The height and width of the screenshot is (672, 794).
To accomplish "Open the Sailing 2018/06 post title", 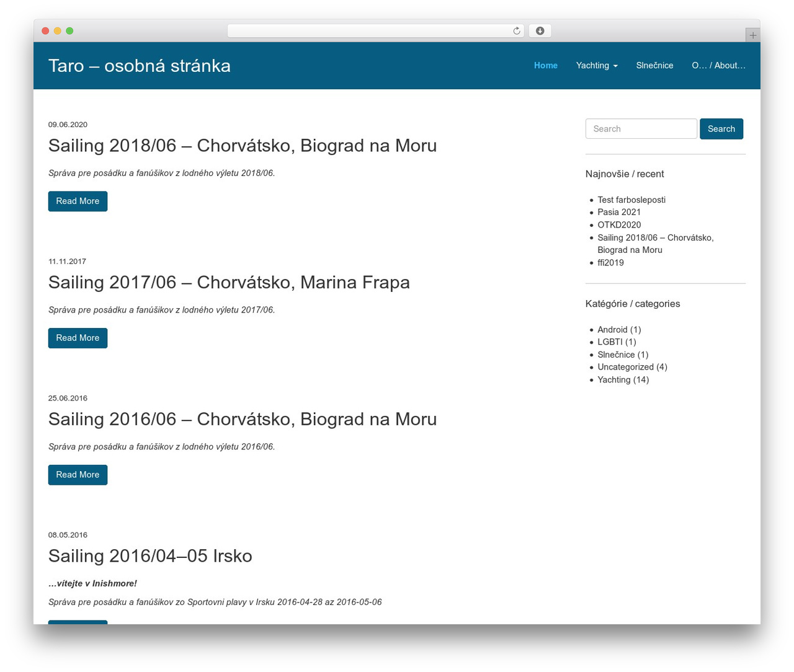I will pyautogui.click(x=243, y=146).
